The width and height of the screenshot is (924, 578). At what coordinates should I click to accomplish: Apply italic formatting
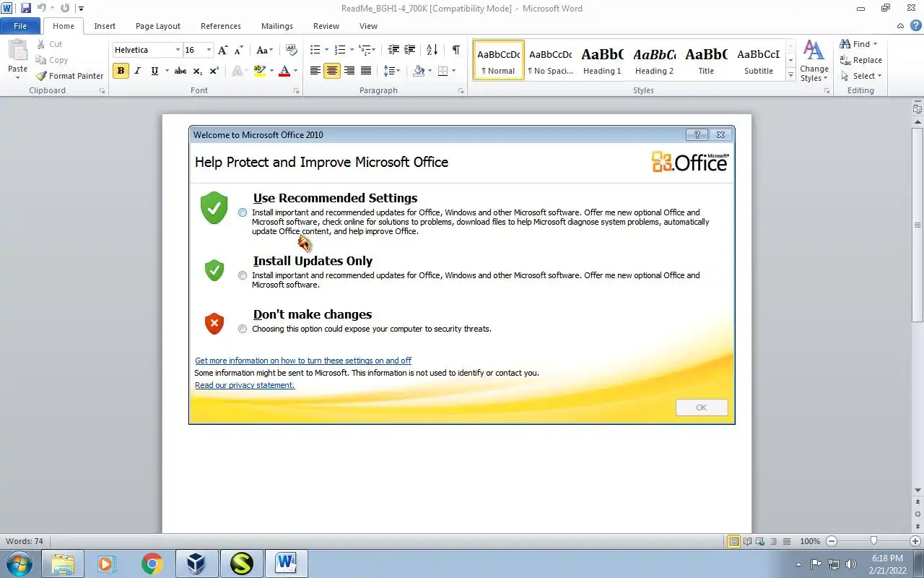point(137,71)
